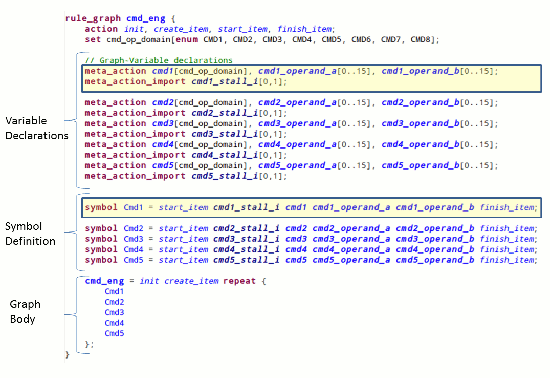Select "cmd2_operand_b[0..15]" declaration
The width and height of the screenshot is (550, 378).
(439, 102)
